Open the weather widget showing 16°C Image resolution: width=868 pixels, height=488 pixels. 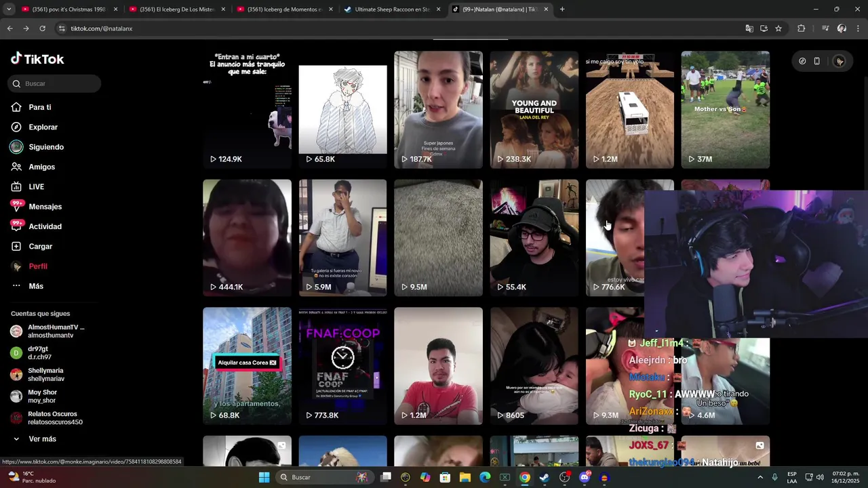[x=31, y=477]
